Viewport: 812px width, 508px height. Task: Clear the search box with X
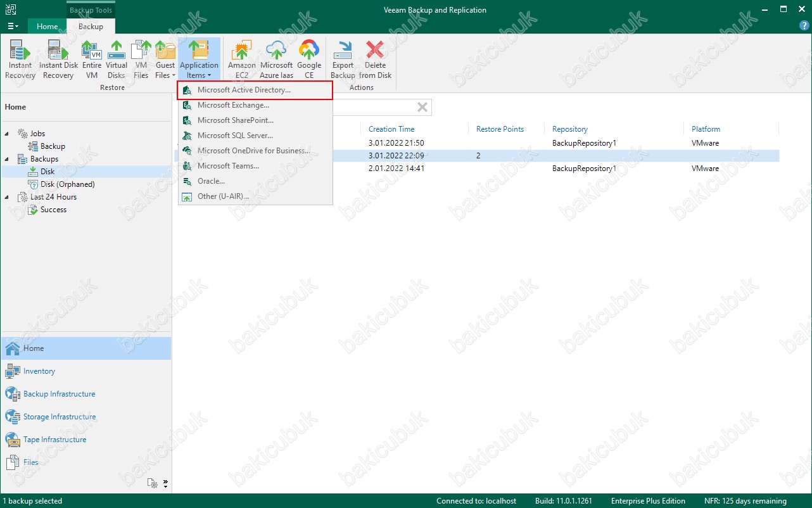422,107
